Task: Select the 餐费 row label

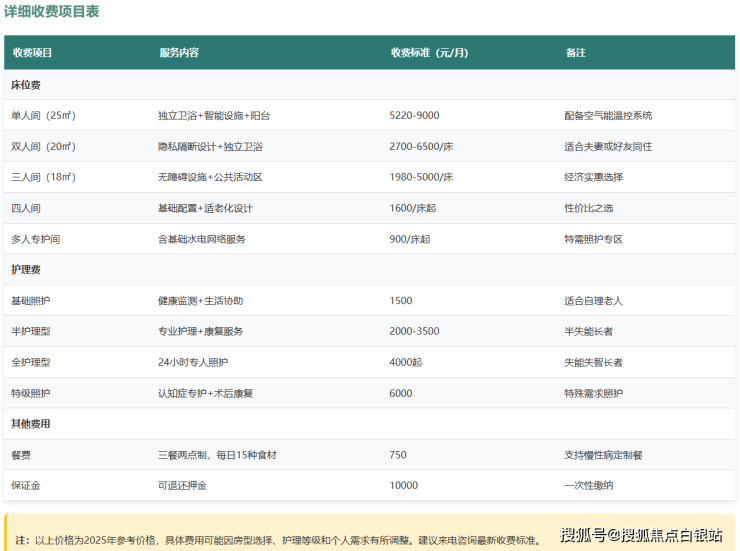Action: coord(21,455)
